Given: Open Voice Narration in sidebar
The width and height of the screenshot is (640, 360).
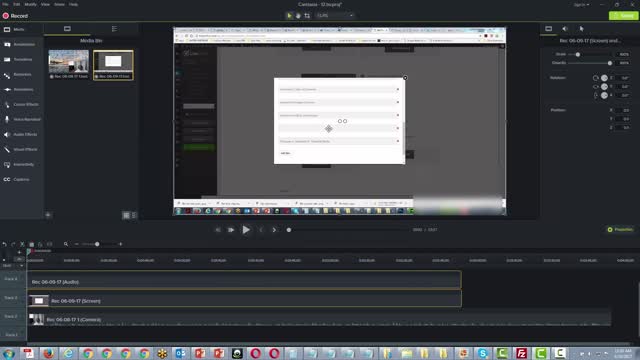Looking at the screenshot, I should (22, 120).
